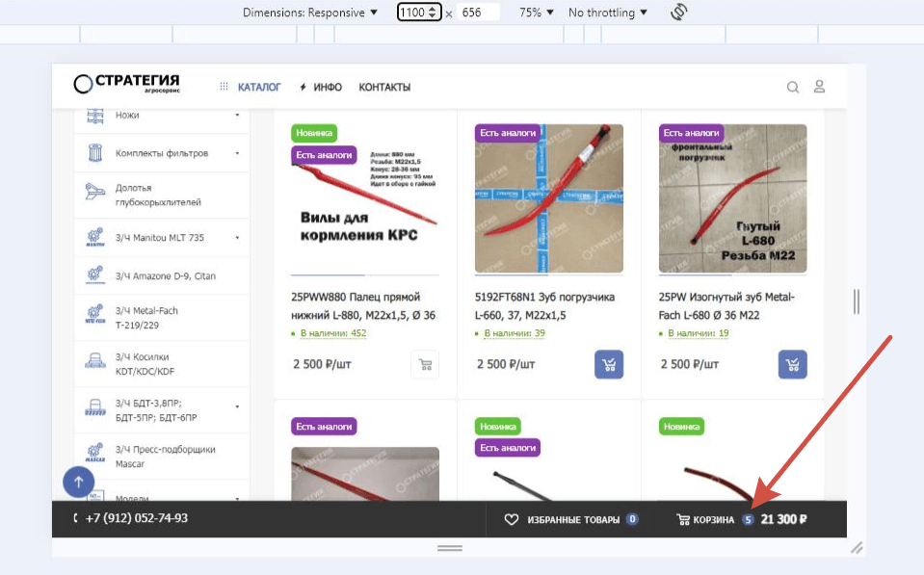The width and height of the screenshot is (924, 575).
Task: Expand the Ножи category arrow
Action: 237,116
